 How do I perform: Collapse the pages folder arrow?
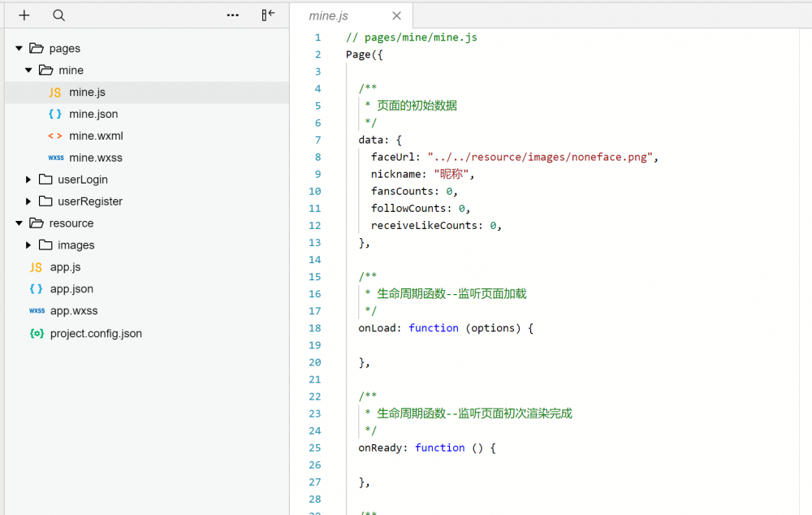[19, 49]
